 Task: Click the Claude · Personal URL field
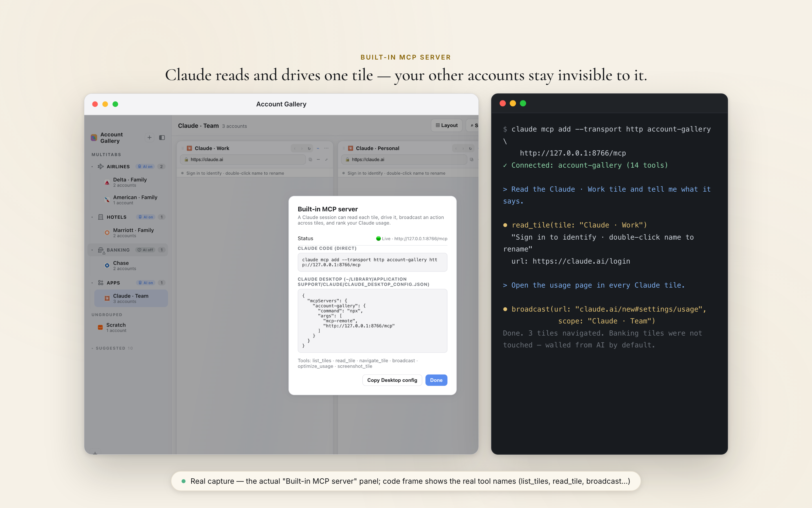404,159
